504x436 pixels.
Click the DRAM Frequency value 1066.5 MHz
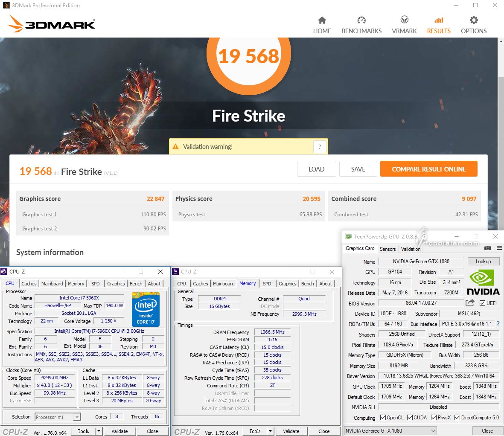point(272,332)
